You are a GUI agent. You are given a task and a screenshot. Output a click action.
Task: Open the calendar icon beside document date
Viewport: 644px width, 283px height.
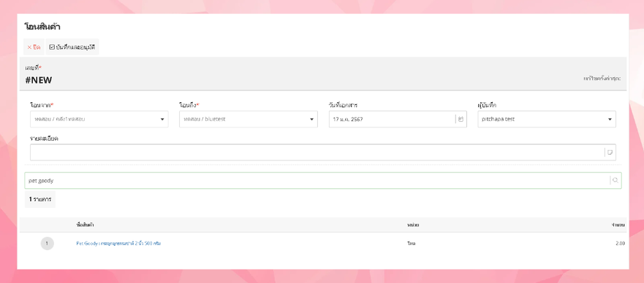point(461,119)
